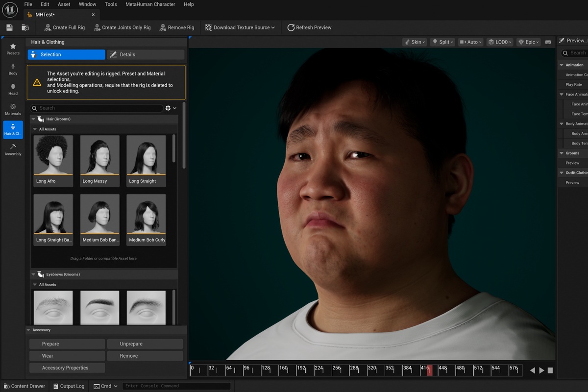Screen dimensions: 588x392
Task: Switch to the Details tab
Action: [146, 54]
